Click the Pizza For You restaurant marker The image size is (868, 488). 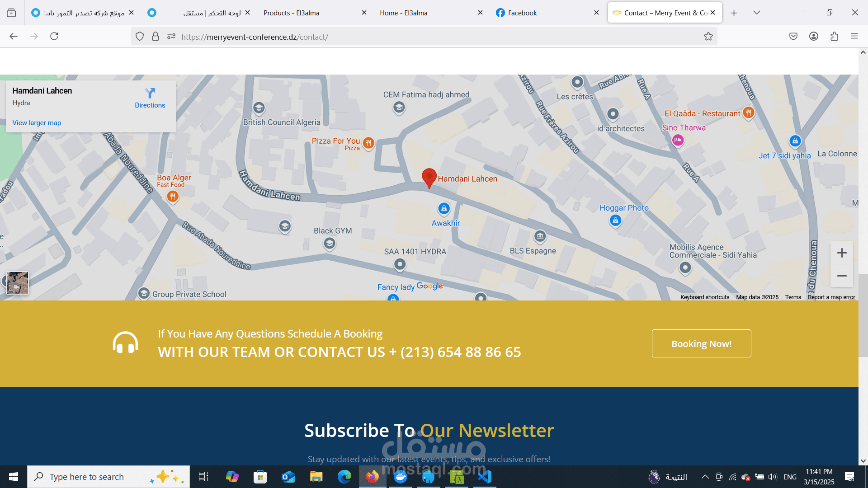click(x=368, y=143)
